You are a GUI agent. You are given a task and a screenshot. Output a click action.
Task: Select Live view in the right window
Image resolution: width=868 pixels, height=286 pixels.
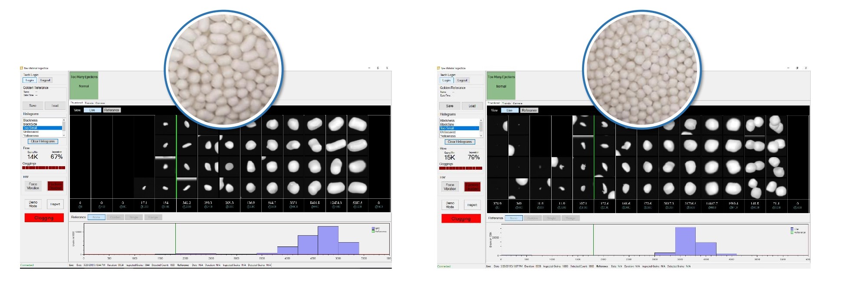tap(509, 110)
